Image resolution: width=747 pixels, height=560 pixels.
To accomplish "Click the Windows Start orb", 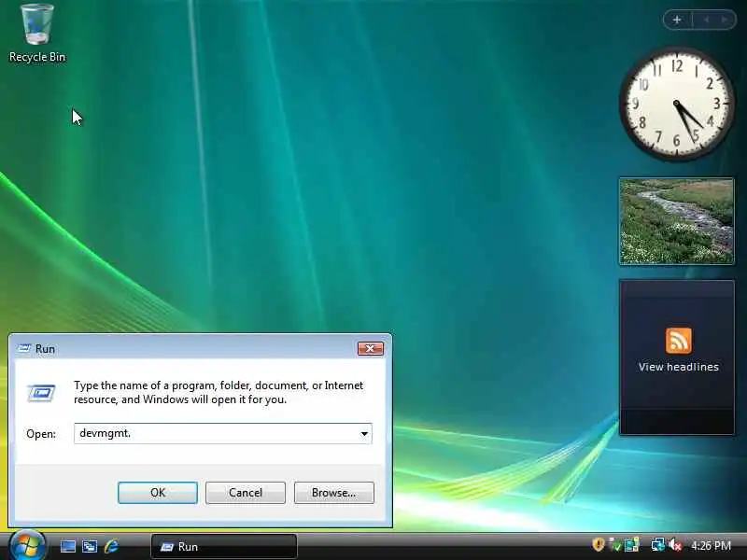I will 27,546.
